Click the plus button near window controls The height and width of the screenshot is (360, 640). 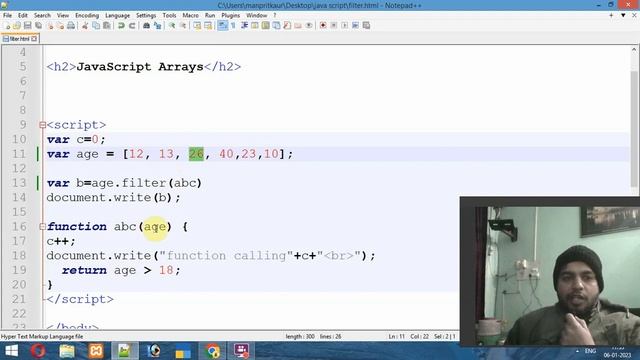[x=611, y=16]
